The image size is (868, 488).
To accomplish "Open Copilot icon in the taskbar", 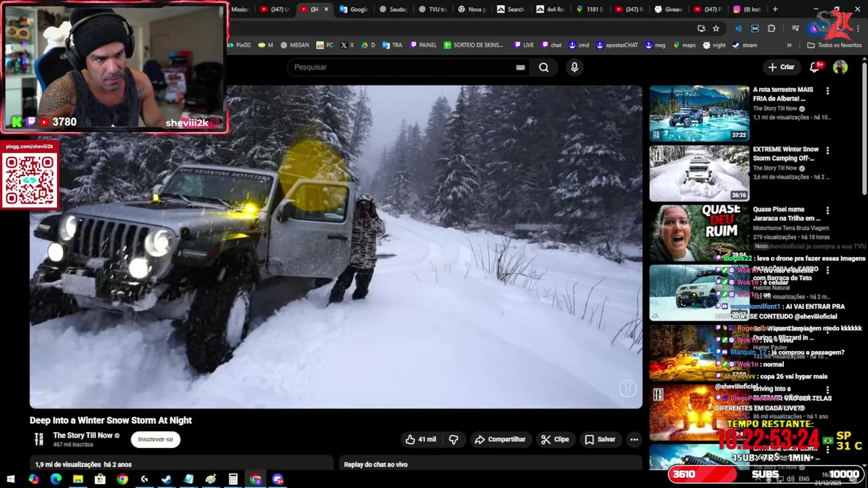I will (x=34, y=479).
